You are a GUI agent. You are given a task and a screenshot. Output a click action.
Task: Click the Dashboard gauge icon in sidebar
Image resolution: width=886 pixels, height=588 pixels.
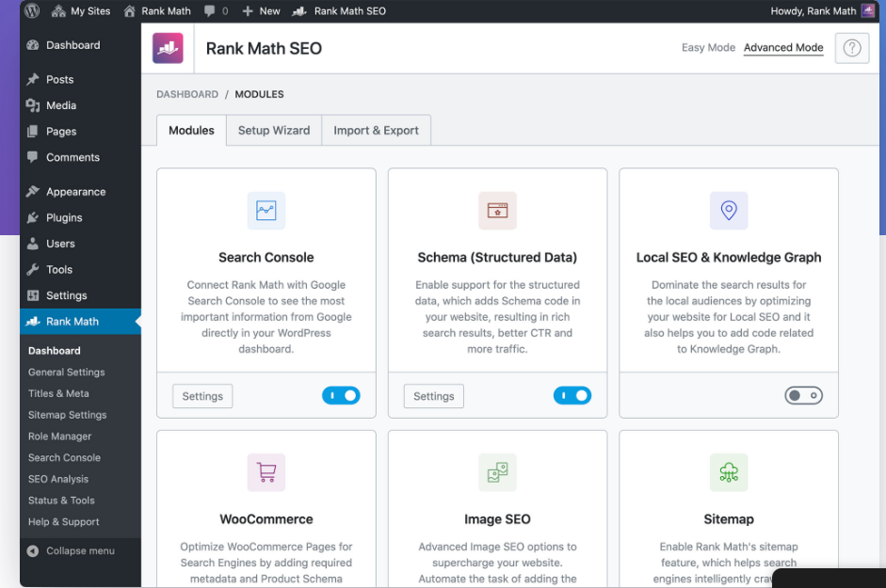pos(33,45)
